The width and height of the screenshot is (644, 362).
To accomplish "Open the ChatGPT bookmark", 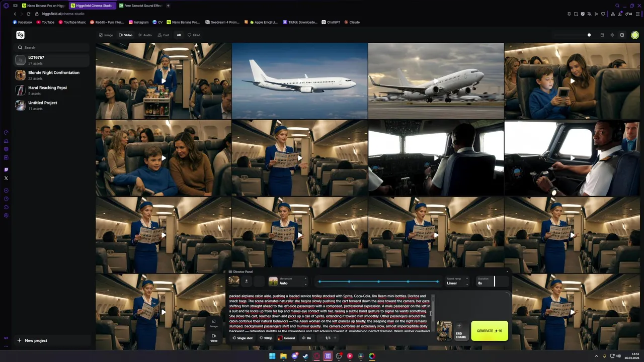I will coord(331,22).
